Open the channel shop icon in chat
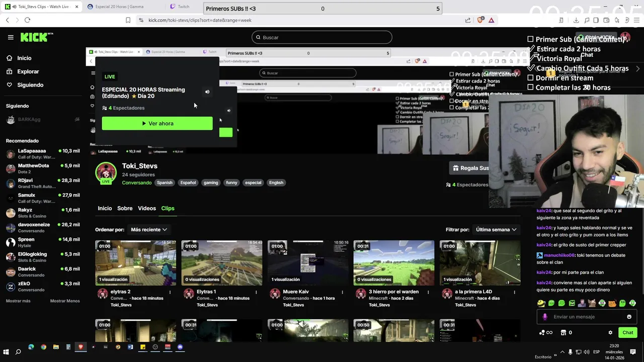Image resolution: width=644 pixels, height=362 pixels. coord(563,332)
